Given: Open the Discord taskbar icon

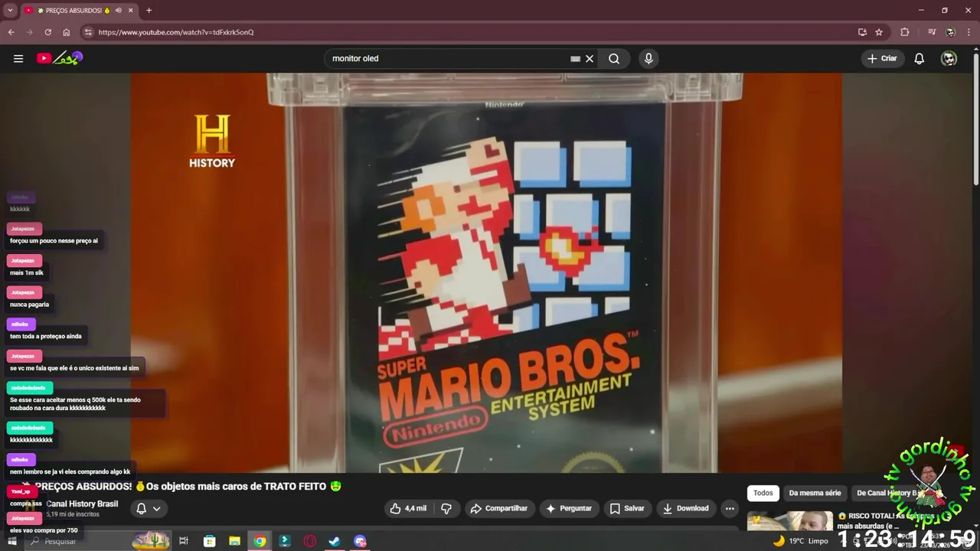Looking at the screenshot, I should click(x=360, y=541).
